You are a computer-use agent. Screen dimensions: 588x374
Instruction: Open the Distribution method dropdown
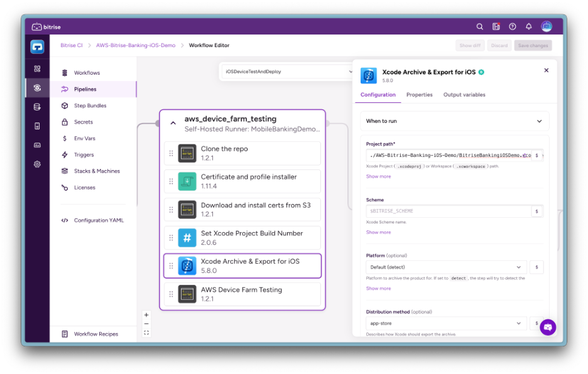444,323
